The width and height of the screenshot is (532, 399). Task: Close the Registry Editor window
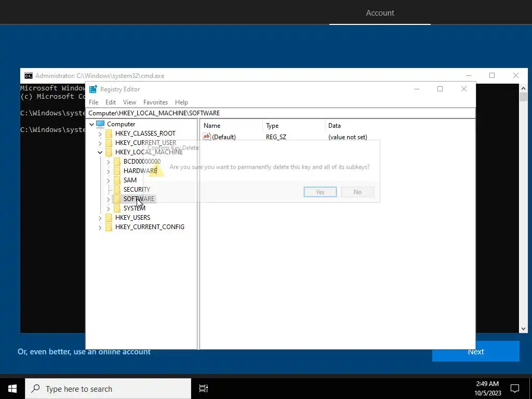464,89
